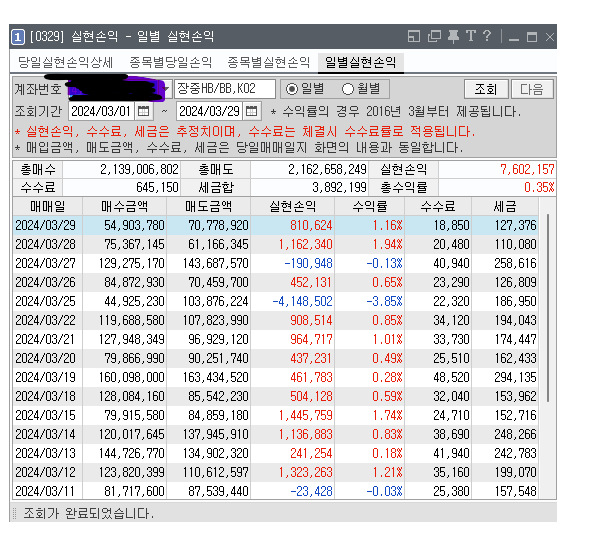Select the 2024/03/25 row date

(46, 301)
